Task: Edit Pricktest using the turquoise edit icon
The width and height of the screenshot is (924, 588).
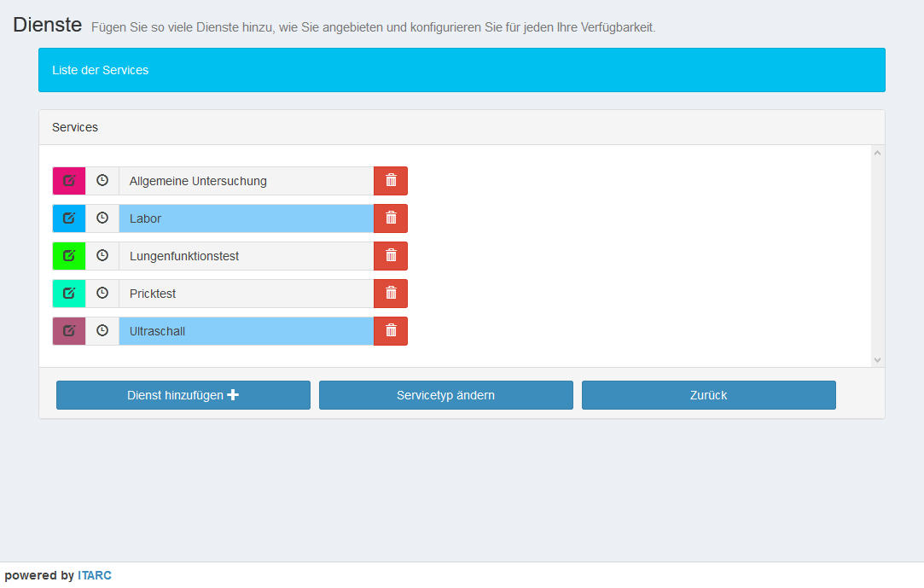Action: click(69, 294)
